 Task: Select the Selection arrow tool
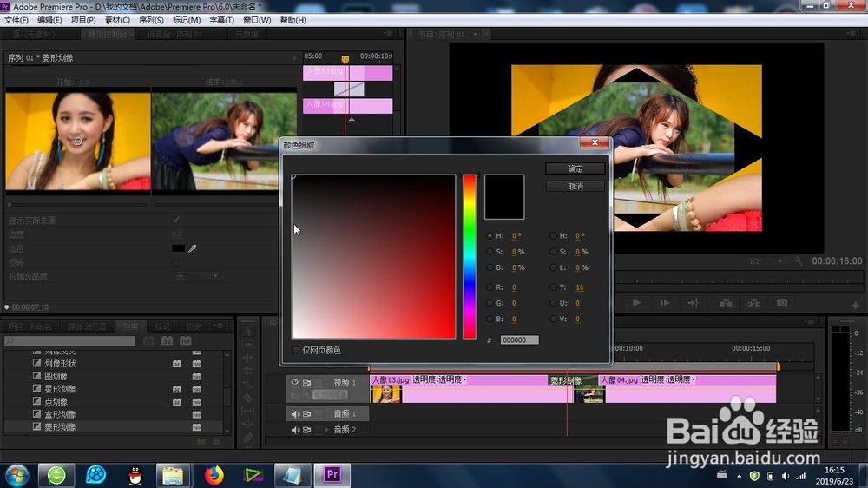pos(247,331)
